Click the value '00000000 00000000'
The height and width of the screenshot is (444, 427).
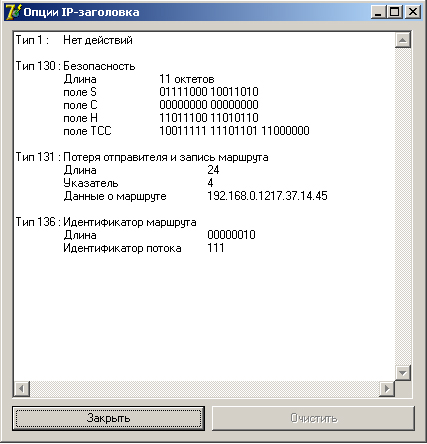pyautogui.click(x=209, y=105)
